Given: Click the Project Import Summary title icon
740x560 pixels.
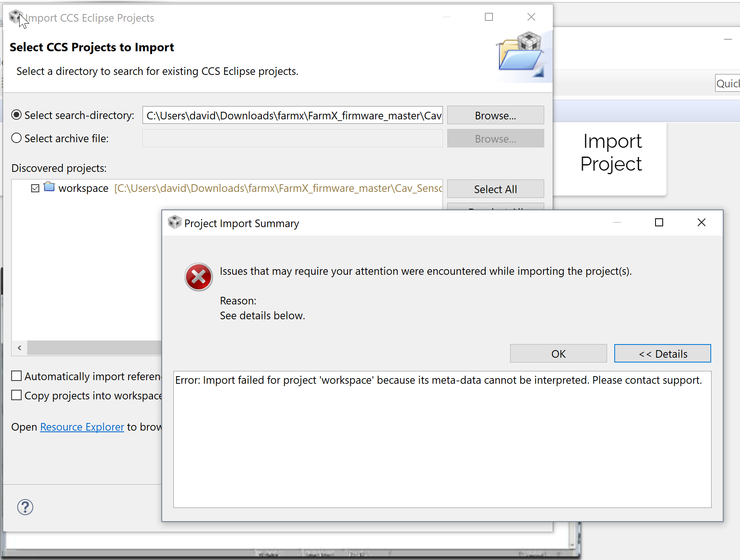Looking at the screenshot, I should (x=175, y=222).
